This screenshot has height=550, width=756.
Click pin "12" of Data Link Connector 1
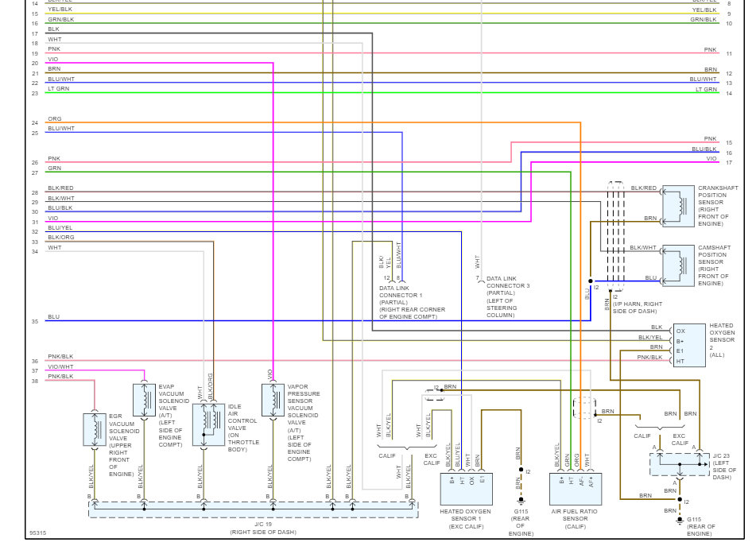click(x=386, y=278)
